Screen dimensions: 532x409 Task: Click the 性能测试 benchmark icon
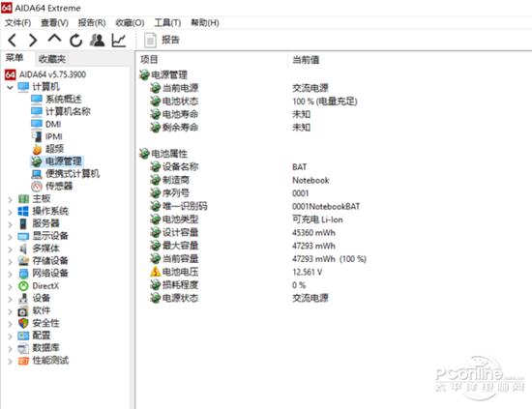pyautogui.click(x=23, y=361)
